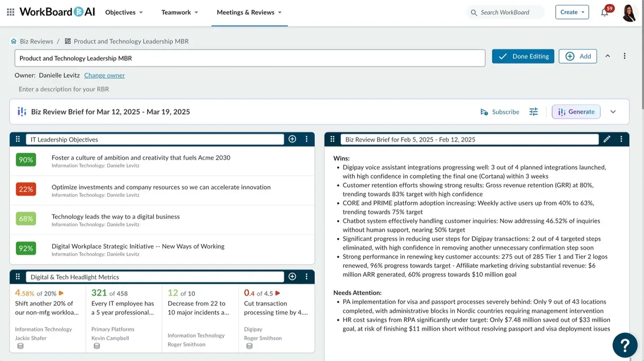Go to Biz Reviews breadcrumb link
This screenshot has height=361, width=644.
coord(36,41)
